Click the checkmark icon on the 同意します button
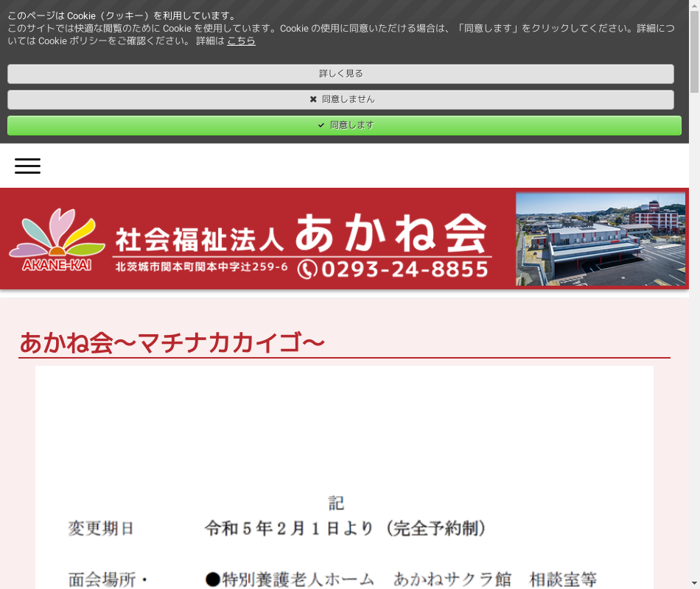This screenshot has height=589, width=700. (x=321, y=125)
